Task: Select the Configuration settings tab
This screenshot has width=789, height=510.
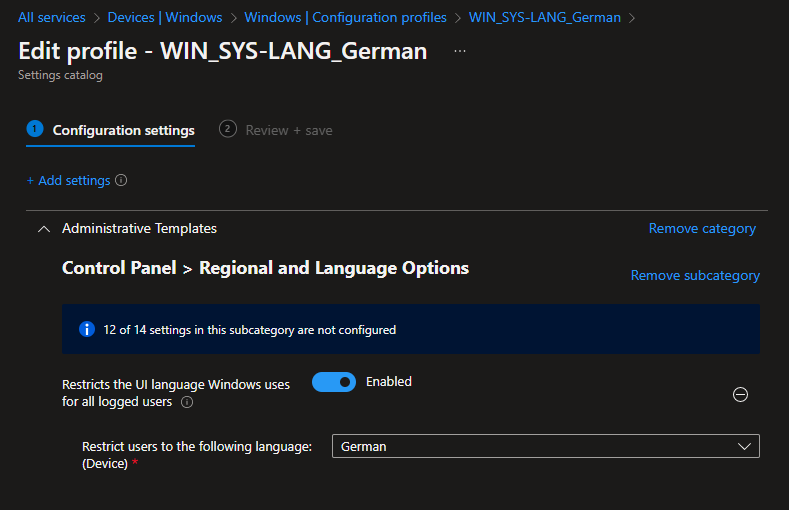Action: 123,130
